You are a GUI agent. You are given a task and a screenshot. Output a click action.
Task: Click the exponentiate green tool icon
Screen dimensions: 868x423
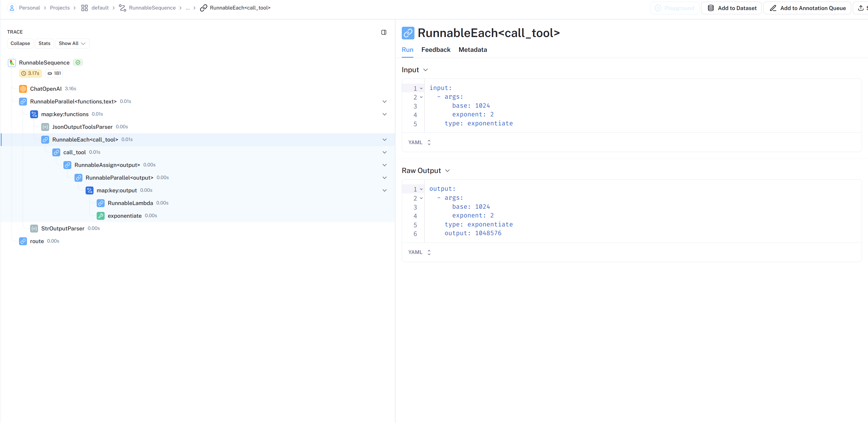[x=100, y=216]
